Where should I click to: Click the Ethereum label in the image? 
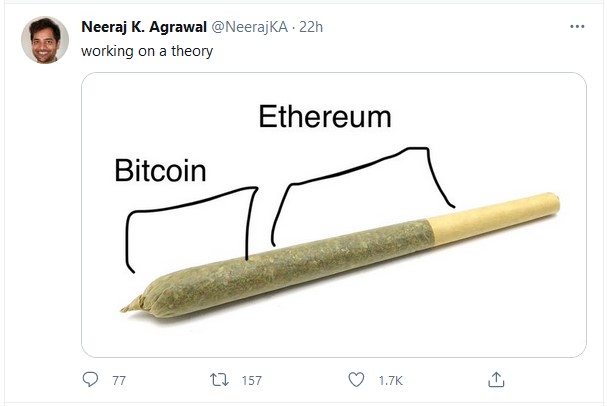point(325,116)
